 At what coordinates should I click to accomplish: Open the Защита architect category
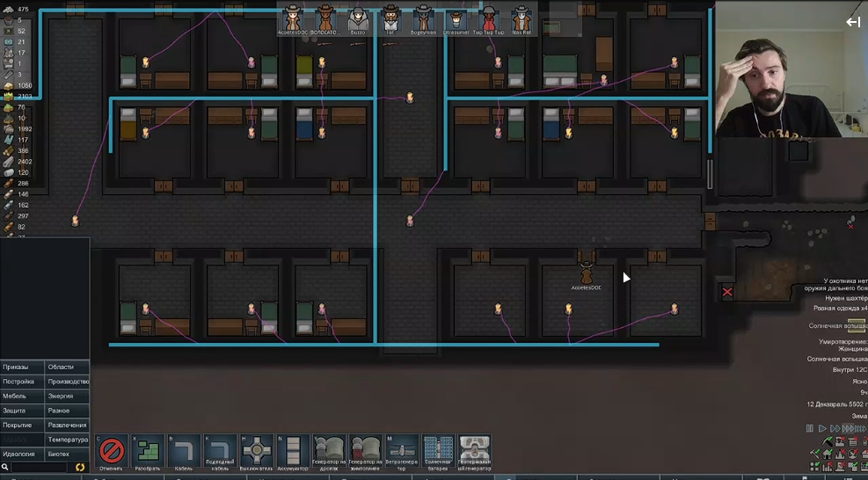coord(22,411)
